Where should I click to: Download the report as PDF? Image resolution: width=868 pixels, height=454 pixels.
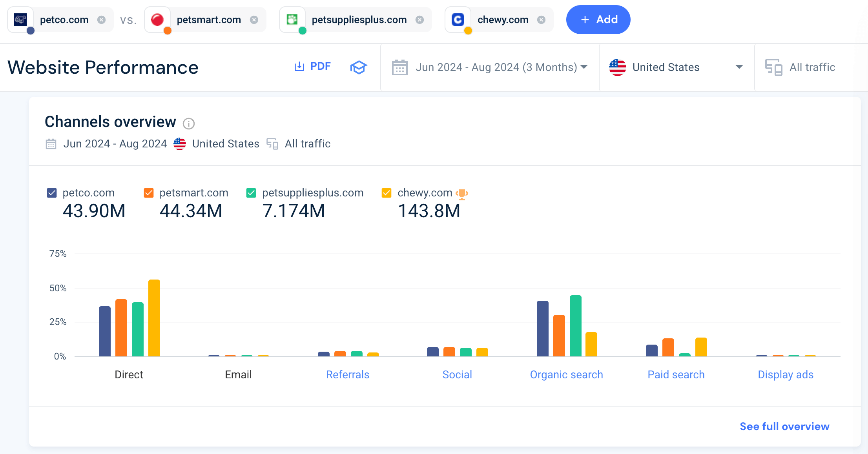pyautogui.click(x=312, y=66)
